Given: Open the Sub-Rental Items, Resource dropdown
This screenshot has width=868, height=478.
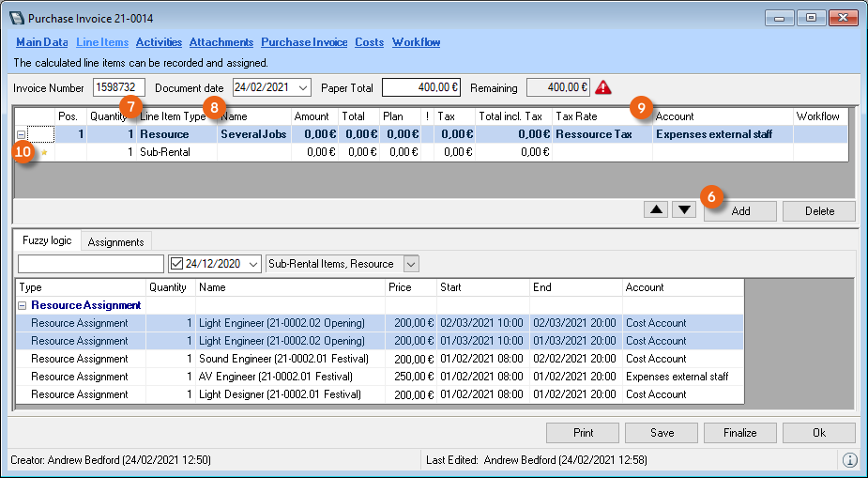Looking at the screenshot, I should [410, 264].
